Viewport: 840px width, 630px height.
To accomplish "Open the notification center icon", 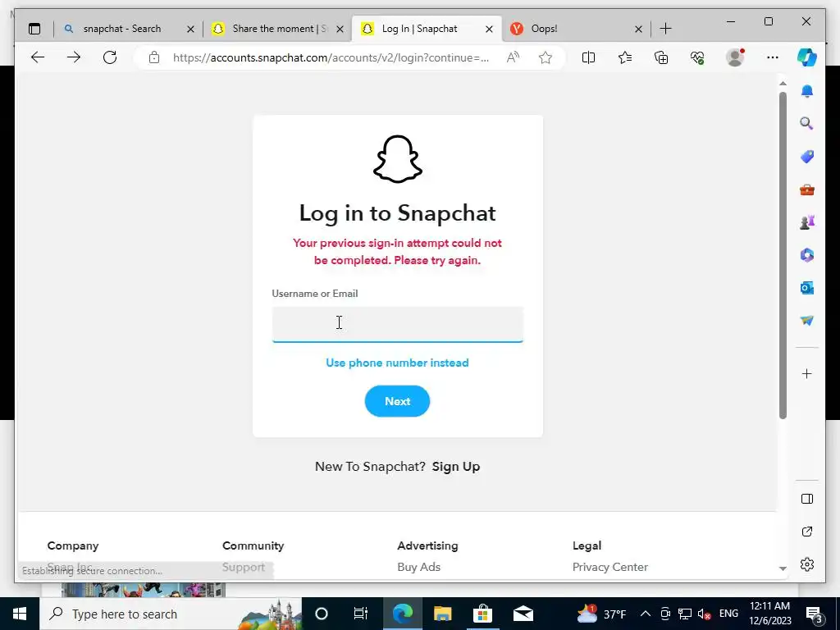I will pyautogui.click(x=815, y=614).
